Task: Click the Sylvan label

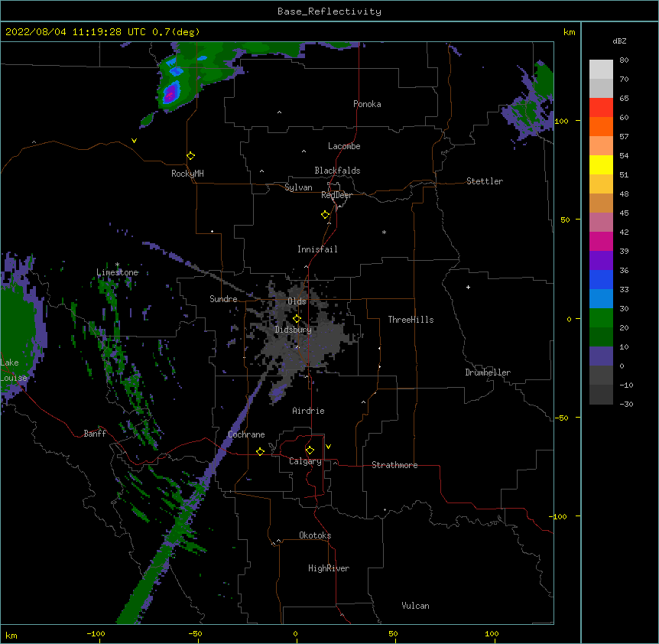Action: (x=298, y=187)
